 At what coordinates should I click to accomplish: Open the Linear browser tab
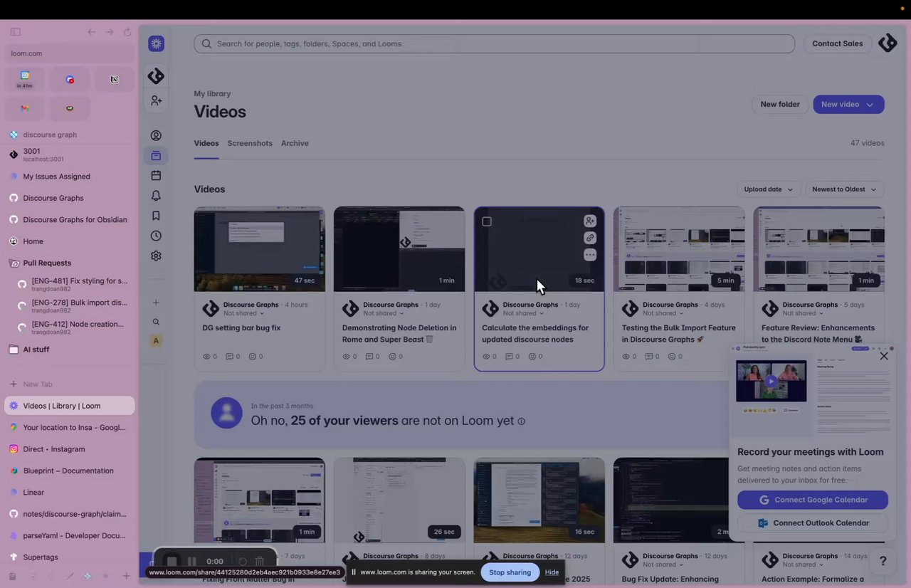coord(69,493)
